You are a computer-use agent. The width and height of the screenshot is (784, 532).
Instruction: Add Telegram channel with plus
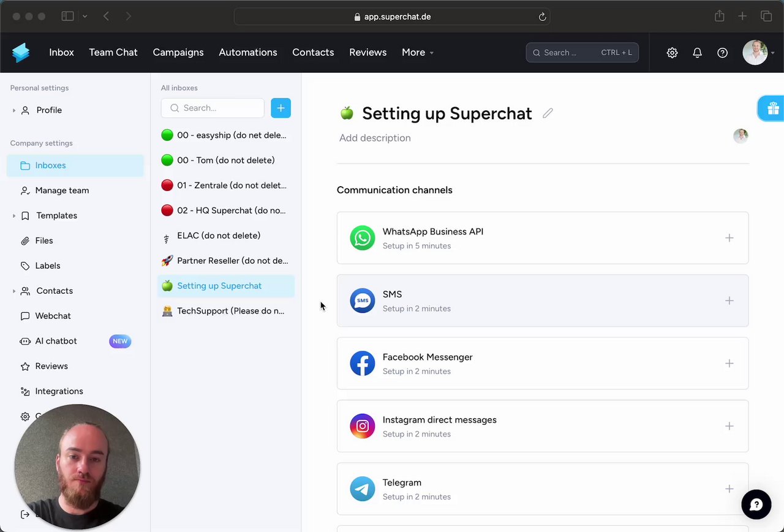[729, 489]
